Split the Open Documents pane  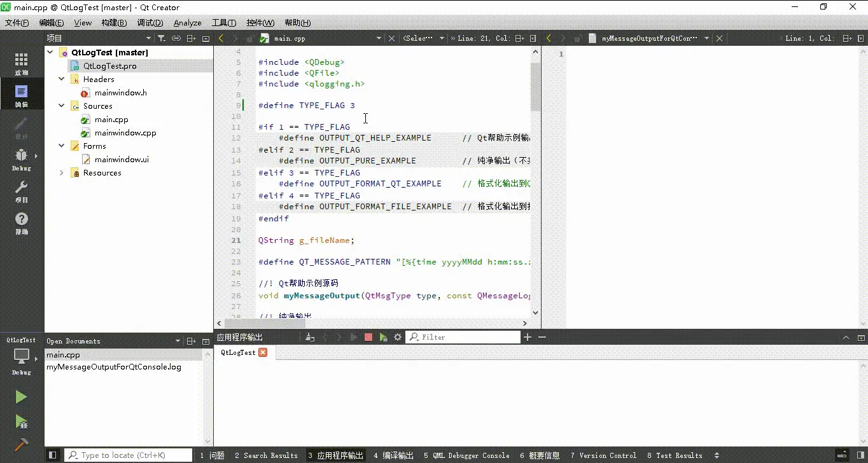click(x=192, y=341)
